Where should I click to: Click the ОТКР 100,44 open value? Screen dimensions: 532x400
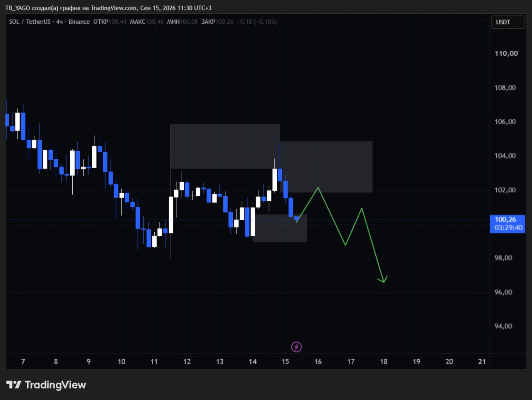point(110,22)
